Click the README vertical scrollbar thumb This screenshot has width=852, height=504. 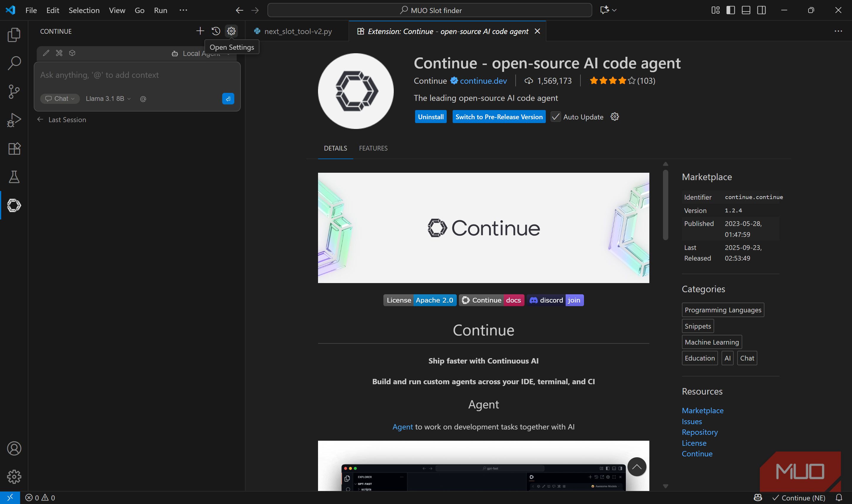coord(666,205)
